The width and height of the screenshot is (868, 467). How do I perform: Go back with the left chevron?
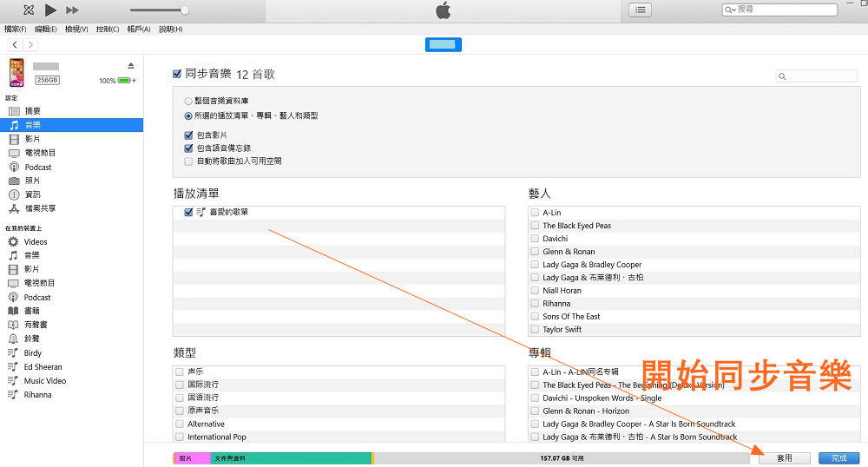point(15,44)
